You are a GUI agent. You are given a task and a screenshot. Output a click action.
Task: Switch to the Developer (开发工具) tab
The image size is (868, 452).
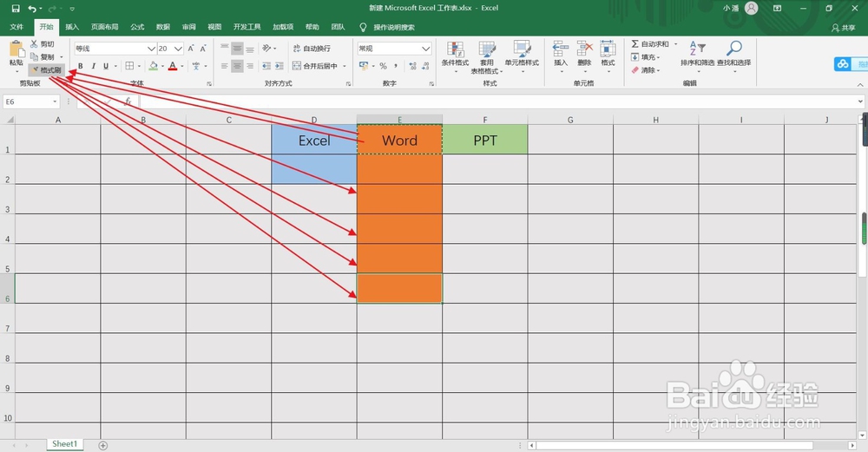(247, 27)
